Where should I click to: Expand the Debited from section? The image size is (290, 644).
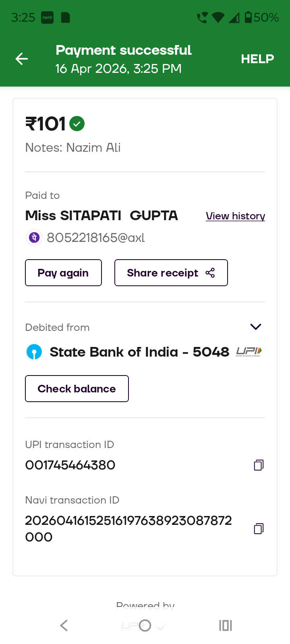click(x=256, y=327)
